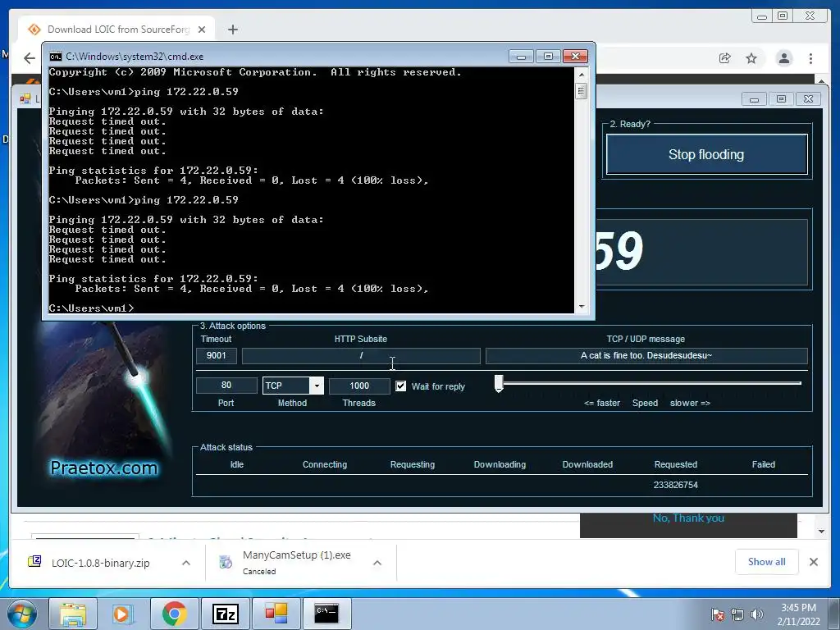The image size is (840, 630).
Task: Open the LOIC-1.0.8-binary.zip download
Action: pyautogui.click(x=101, y=563)
